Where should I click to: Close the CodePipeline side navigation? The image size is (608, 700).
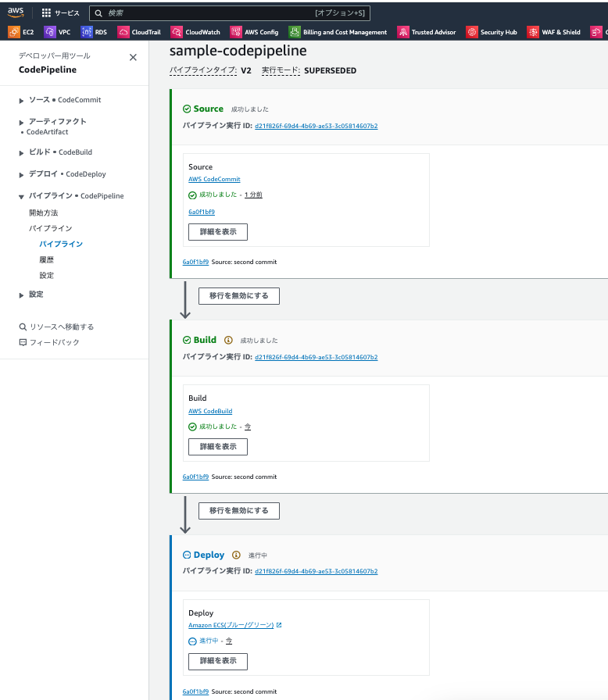click(133, 57)
